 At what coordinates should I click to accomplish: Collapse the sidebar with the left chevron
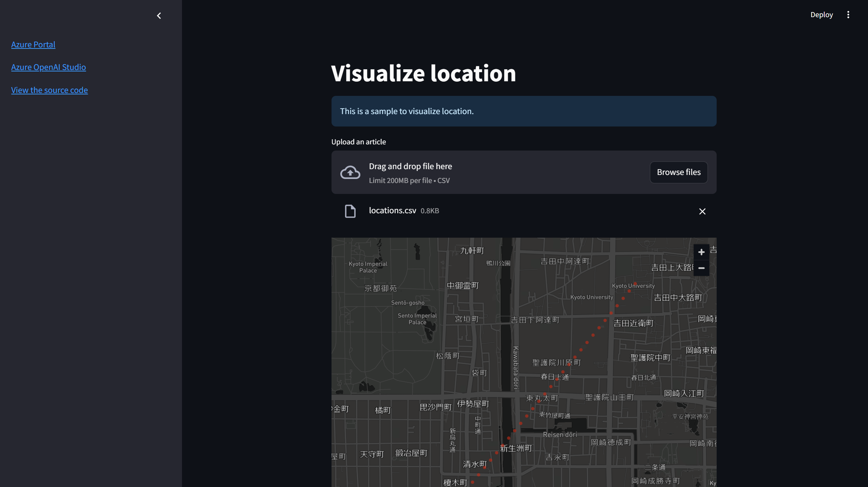tap(159, 16)
